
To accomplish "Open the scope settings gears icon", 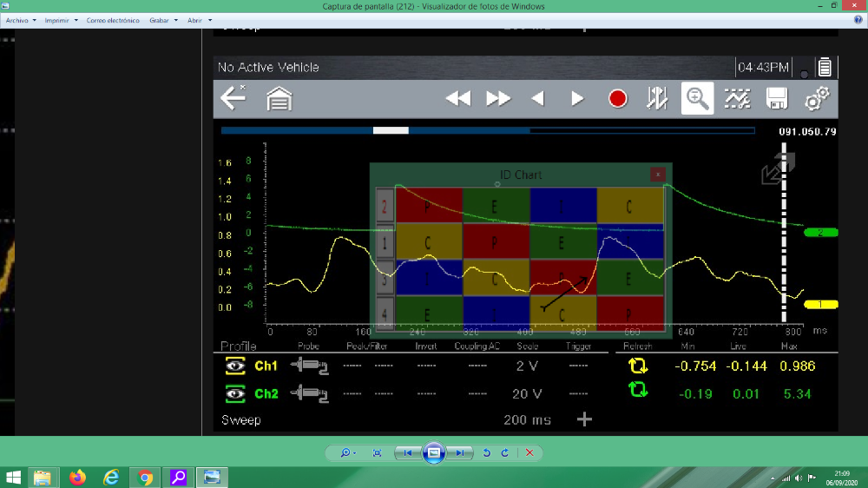I will 816,99.
